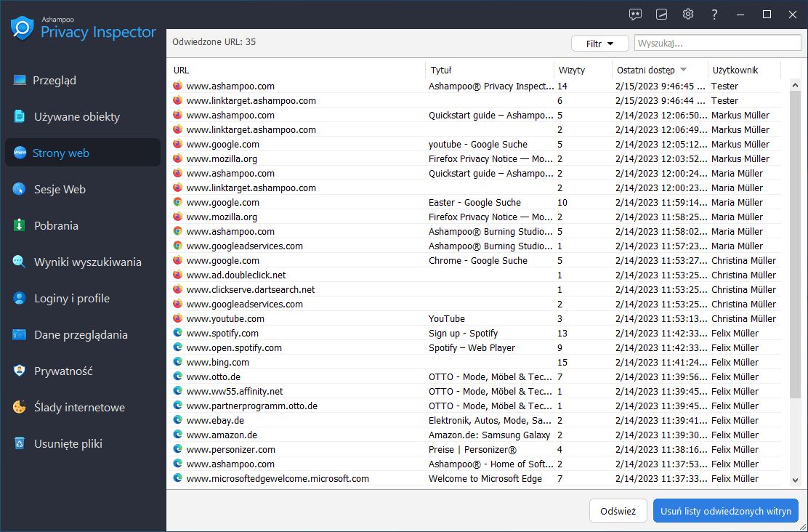Click Firefox icon of www.youtube.com row

tap(178, 318)
